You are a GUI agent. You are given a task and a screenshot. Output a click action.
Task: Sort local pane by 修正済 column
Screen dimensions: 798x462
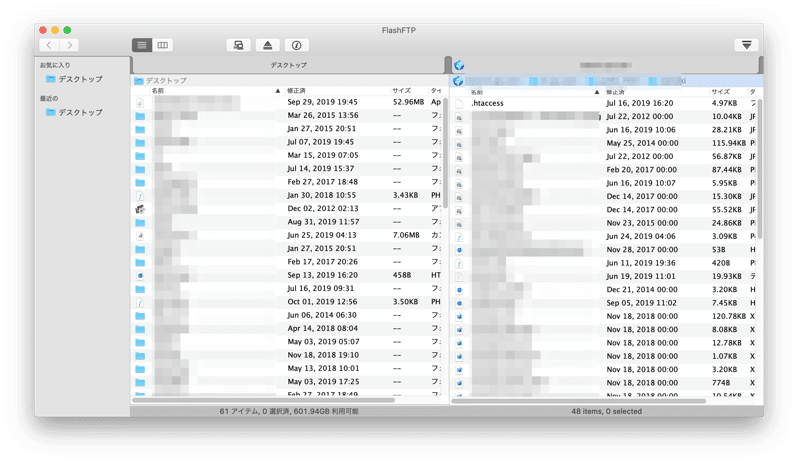296,91
